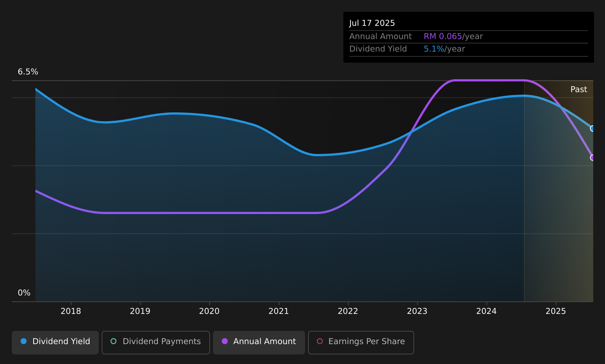This screenshot has width=605, height=364.
Task: Toggle the Annual Amount legend series
Action: click(259, 342)
